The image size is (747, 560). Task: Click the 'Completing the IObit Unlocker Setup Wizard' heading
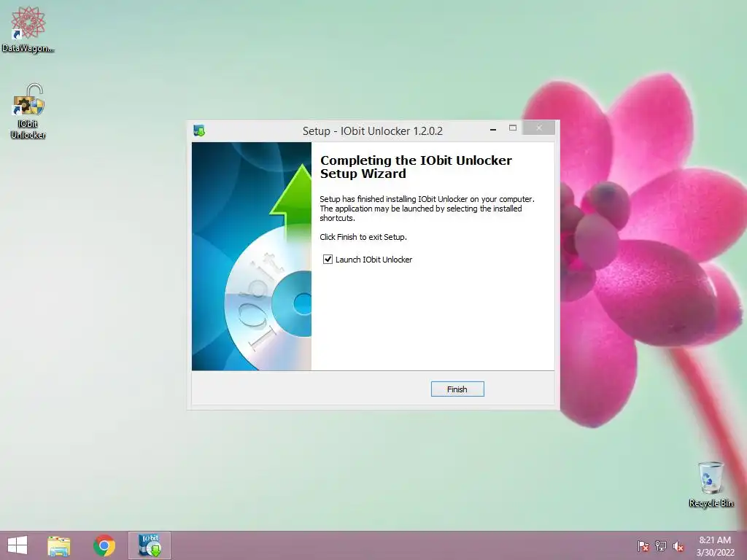(x=416, y=167)
